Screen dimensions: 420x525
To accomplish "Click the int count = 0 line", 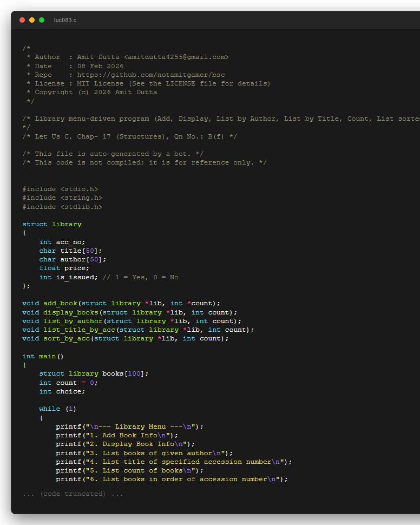I will pos(69,383).
